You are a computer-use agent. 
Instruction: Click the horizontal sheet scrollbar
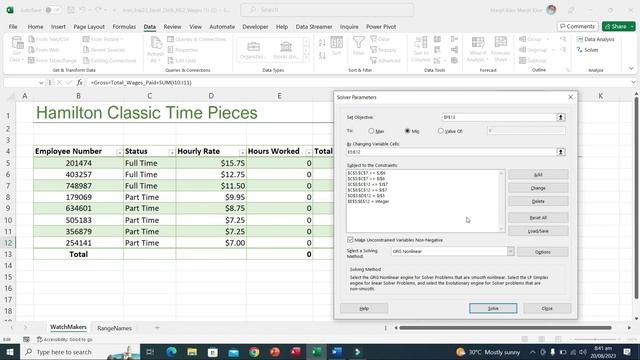(x=505, y=327)
